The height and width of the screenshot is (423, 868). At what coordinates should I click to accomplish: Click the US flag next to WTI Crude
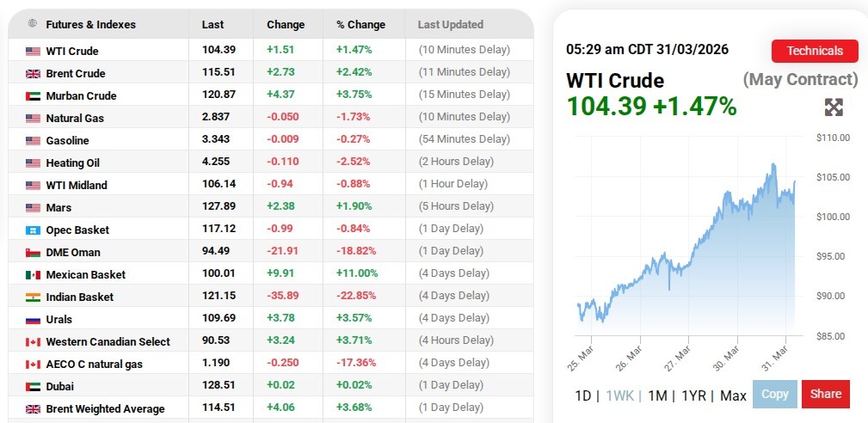point(33,51)
